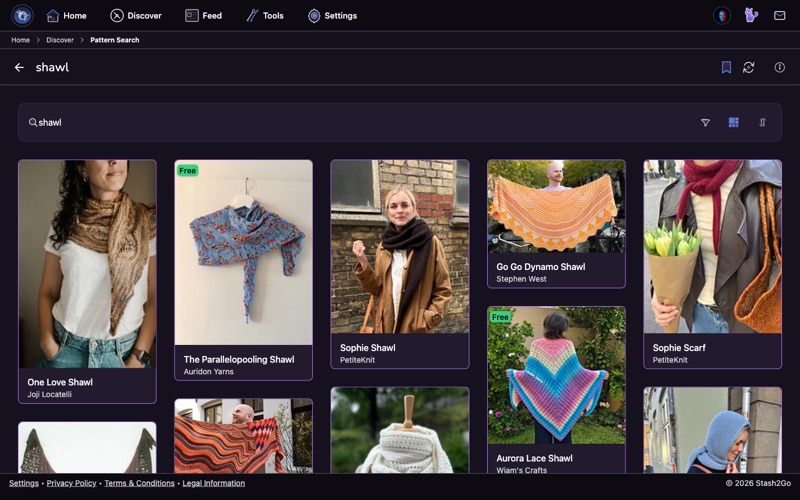The image size is (800, 500).
Task: Click Joji Locatelli designer name
Action: [49, 394]
